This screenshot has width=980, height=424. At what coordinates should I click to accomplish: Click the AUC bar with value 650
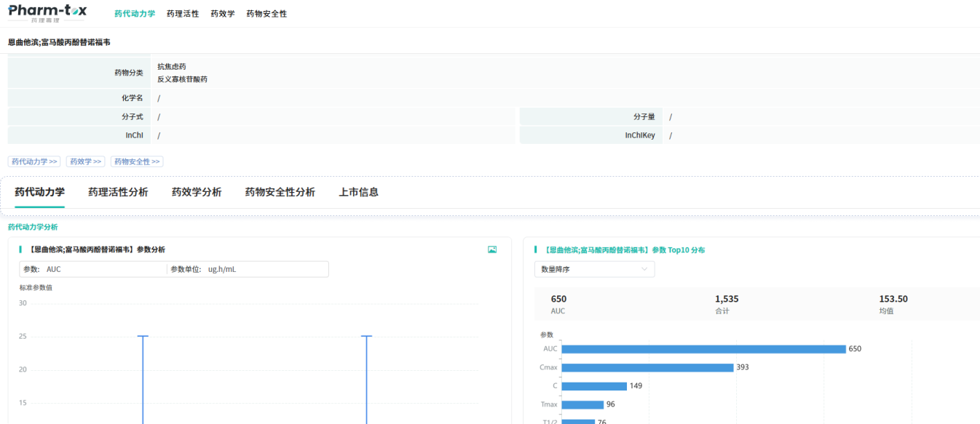[x=703, y=349]
